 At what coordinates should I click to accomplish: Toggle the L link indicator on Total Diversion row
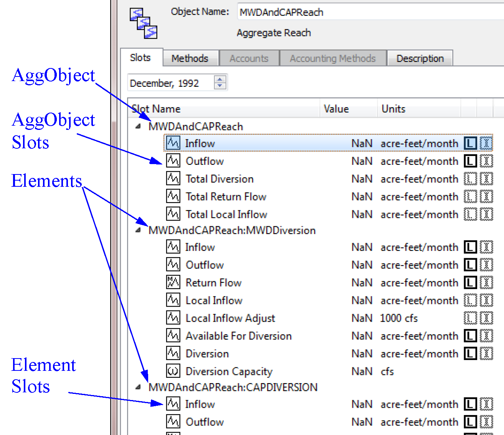470,179
